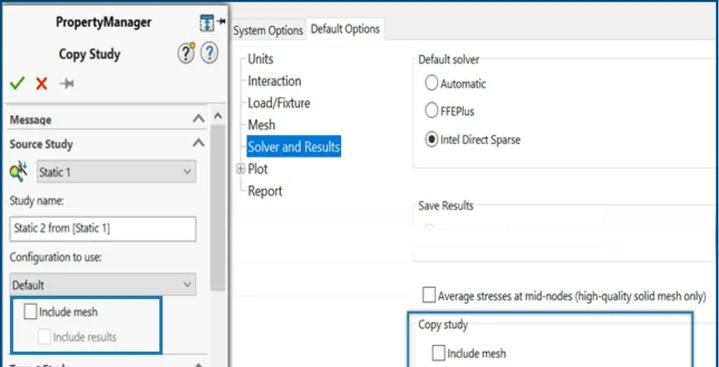Select Plot in options tree

click(x=258, y=169)
